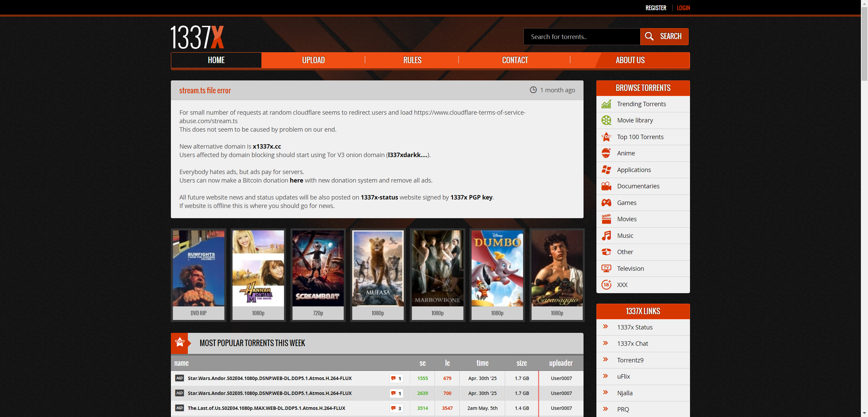Image resolution: width=868 pixels, height=417 pixels.
Task: Click the 1337X site logo
Action: (x=197, y=37)
